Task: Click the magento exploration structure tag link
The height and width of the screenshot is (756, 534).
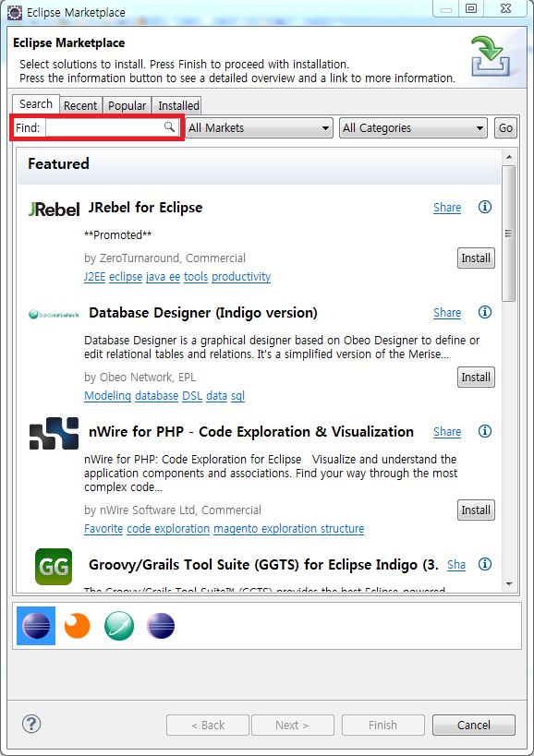Action: pos(289,529)
